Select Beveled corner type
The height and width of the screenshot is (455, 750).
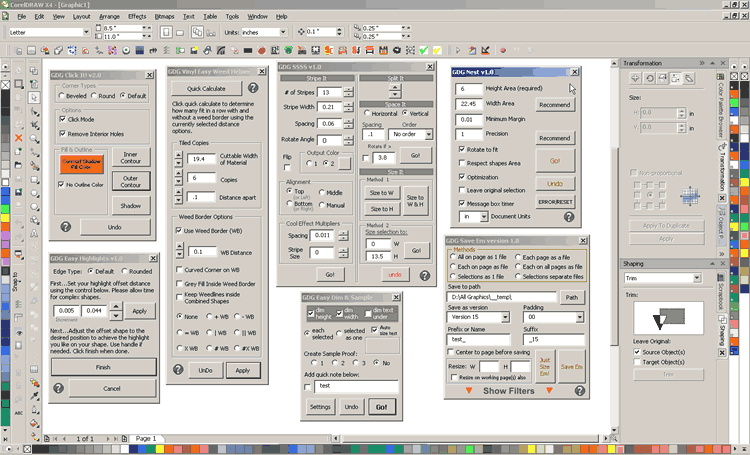coord(61,96)
